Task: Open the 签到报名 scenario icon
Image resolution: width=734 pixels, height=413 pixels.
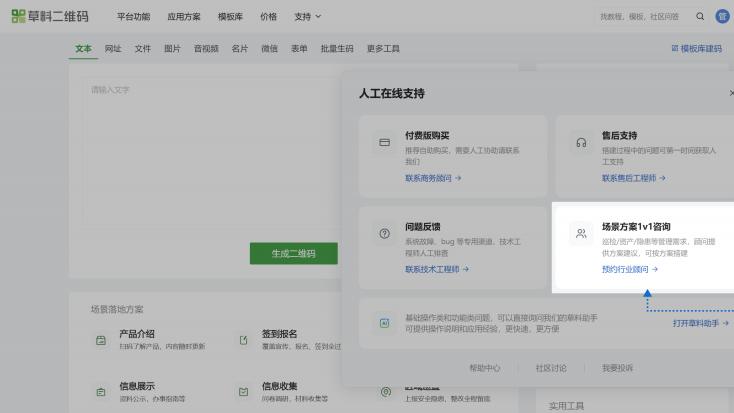Action: pos(243,340)
